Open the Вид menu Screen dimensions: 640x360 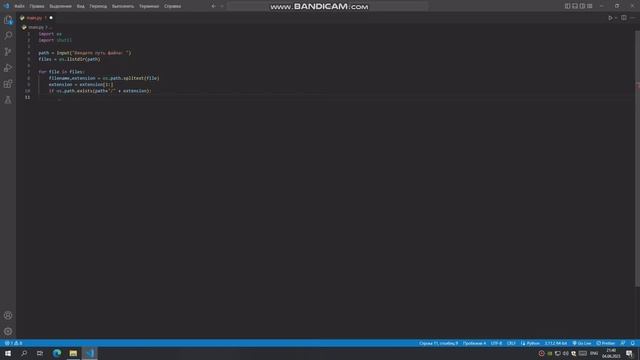pos(80,6)
